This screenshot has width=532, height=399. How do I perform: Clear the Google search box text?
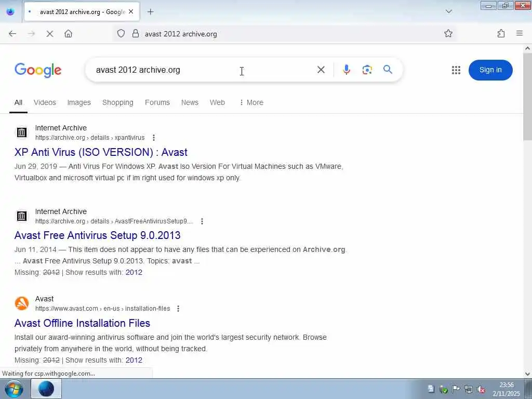[x=321, y=70]
